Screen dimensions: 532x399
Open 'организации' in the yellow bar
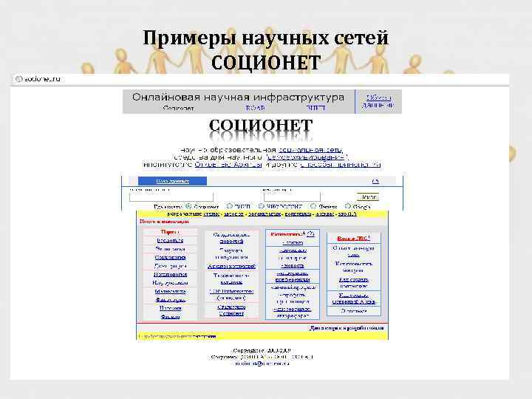(265, 214)
